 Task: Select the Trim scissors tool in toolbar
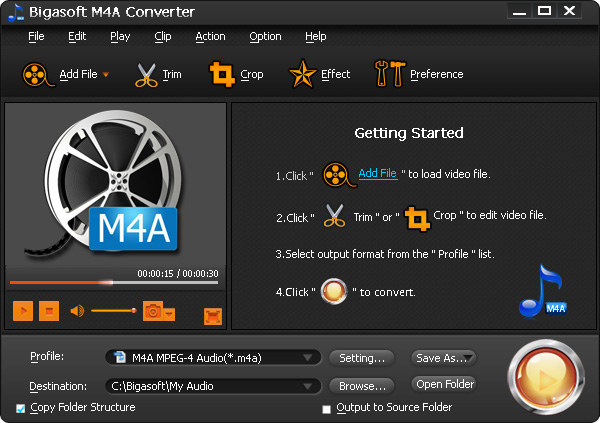(x=146, y=75)
